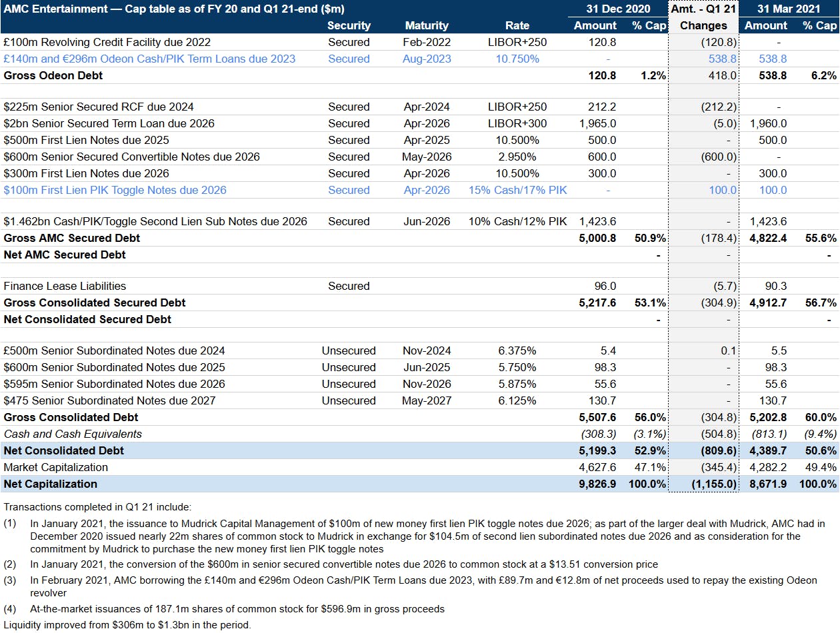The image size is (840, 633).
Task: Click '$600m Senior Secured Convertible Notes due 2026'
Action: pos(131,157)
